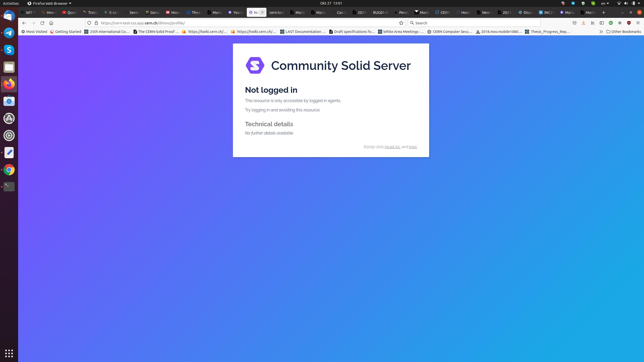
Task: Open system Settings from the dock
Action: (9, 135)
